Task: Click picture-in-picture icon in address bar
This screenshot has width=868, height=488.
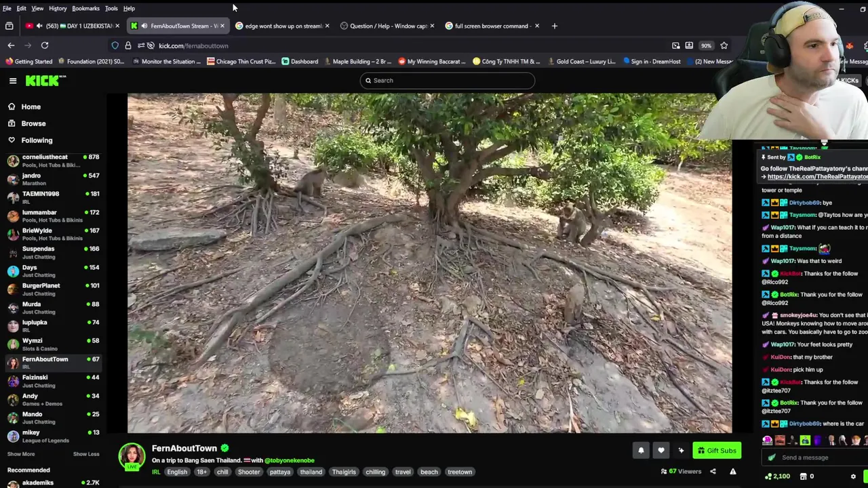Action: pyautogui.click(x=675, y=45)
